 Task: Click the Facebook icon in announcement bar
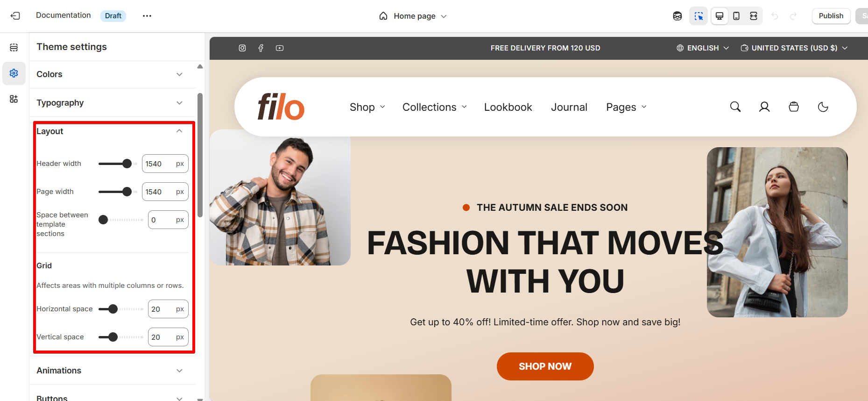pos(261,48)
